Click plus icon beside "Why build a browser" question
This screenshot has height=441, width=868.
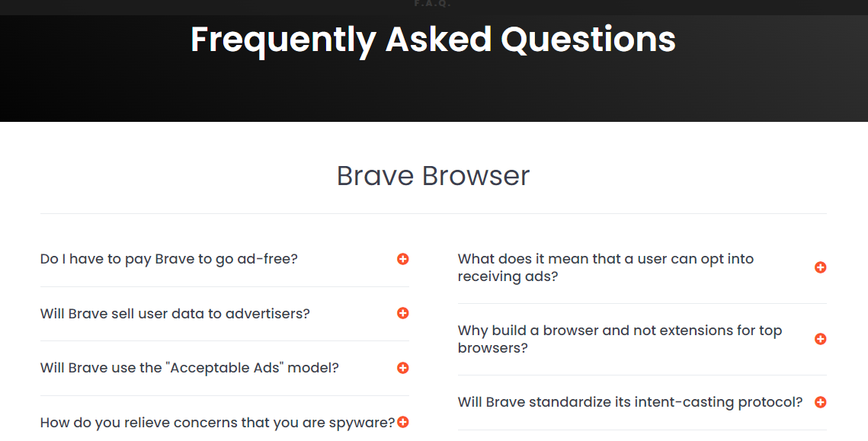(821, 339)
